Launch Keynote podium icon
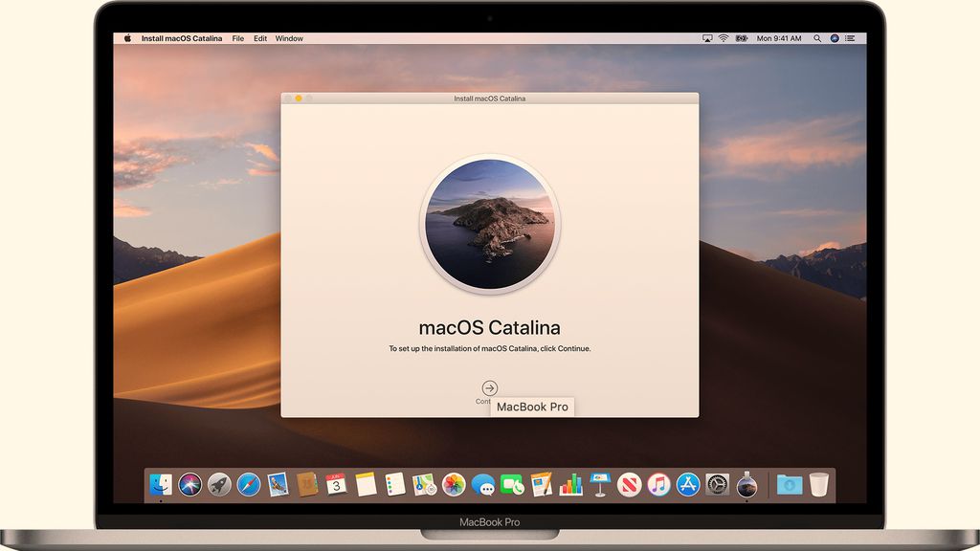Viewport: 980px width, 551px height. 600,484
